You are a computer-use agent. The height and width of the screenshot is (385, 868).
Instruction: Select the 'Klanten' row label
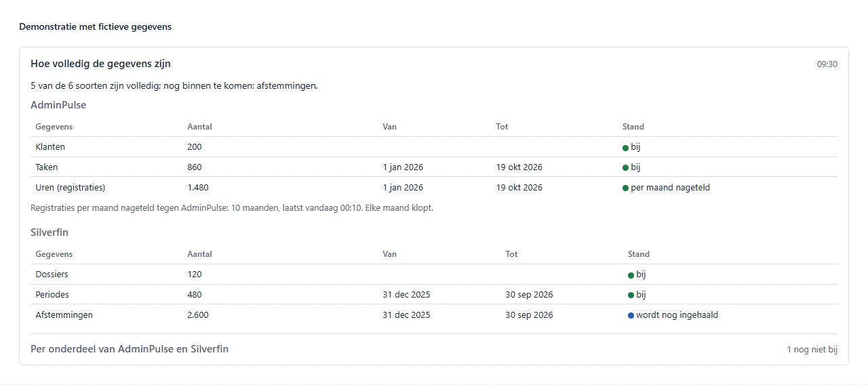tap(50, 146)
